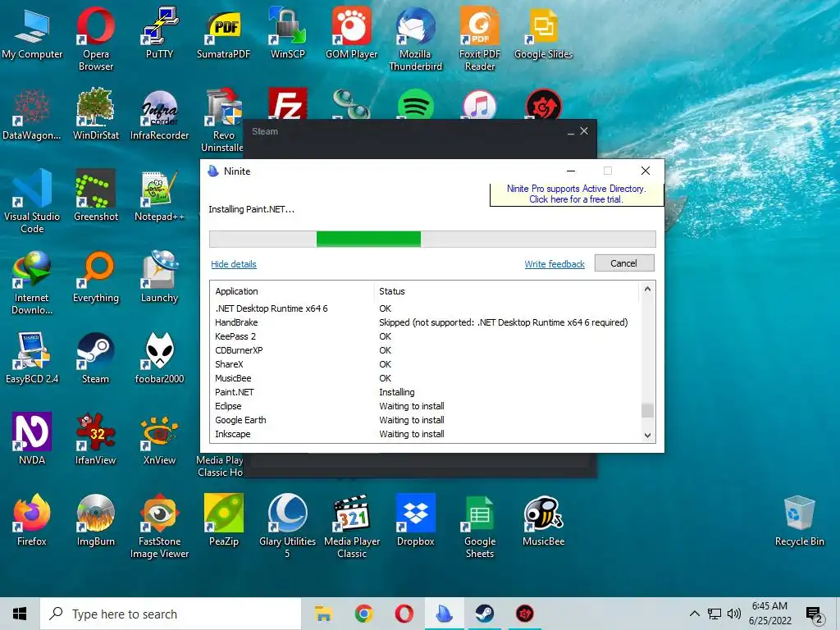Open the Write feedback link

click(x=555, y=264)
